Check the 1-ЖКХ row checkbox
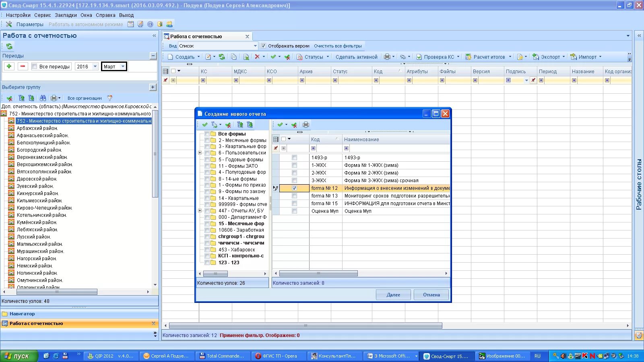This screenshot has height=362, width=644. click(294, 165)
